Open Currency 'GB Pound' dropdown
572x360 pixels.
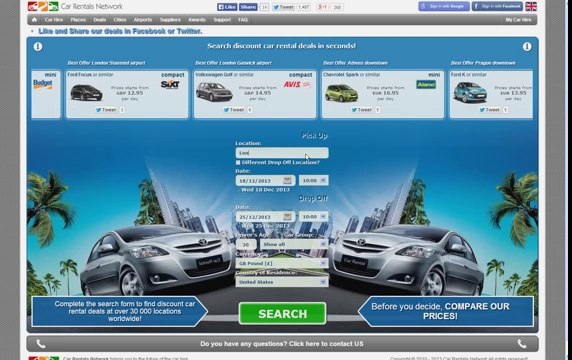click(282, 263)
